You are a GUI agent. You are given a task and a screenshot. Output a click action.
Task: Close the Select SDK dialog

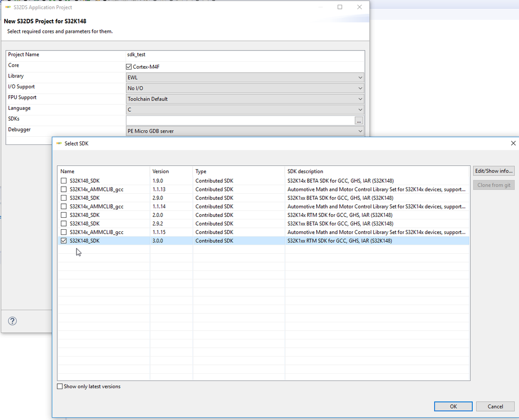513,143
